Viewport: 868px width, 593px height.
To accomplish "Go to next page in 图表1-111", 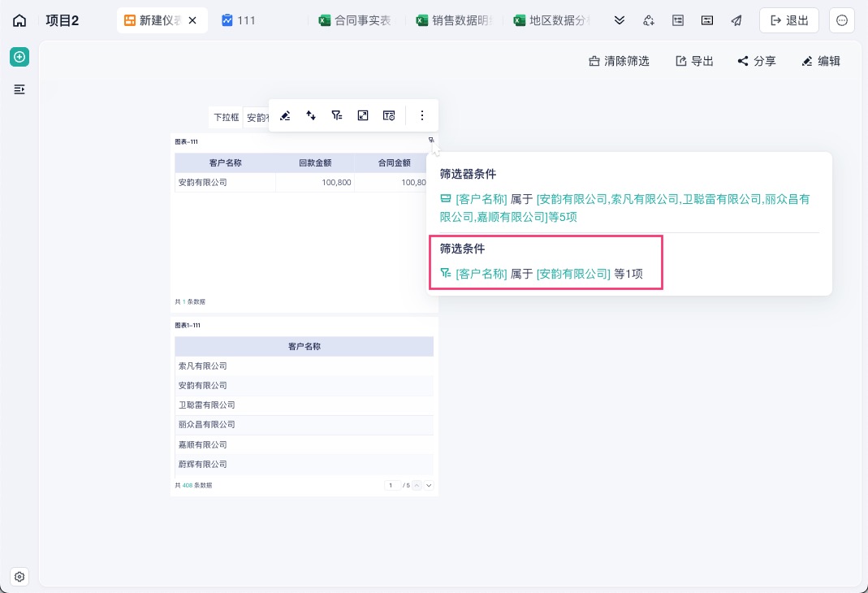I will click(x=429, y=486).
